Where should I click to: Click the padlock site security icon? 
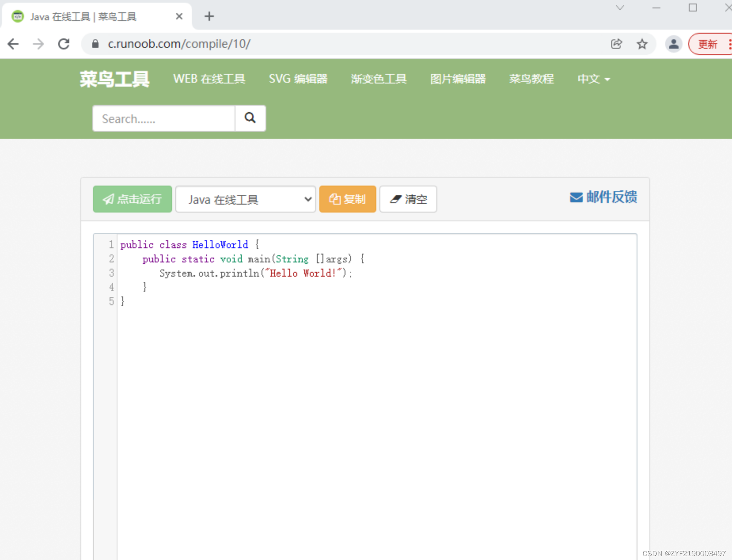[x=95, y=44]
